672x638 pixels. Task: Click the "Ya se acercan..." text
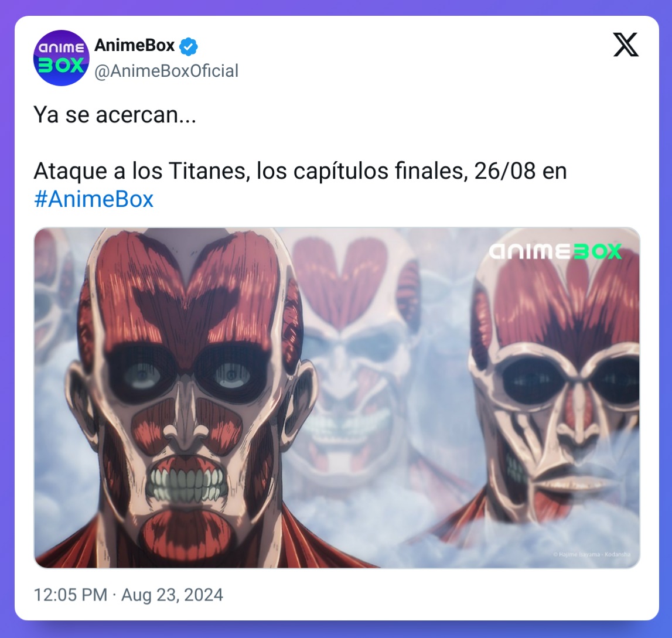tap(115, 115)
